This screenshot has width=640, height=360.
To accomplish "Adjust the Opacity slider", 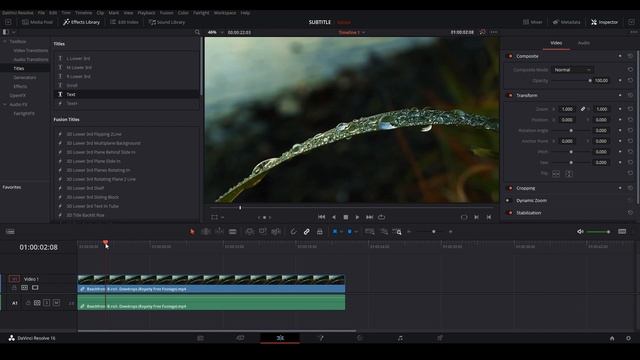I will 571,81.
